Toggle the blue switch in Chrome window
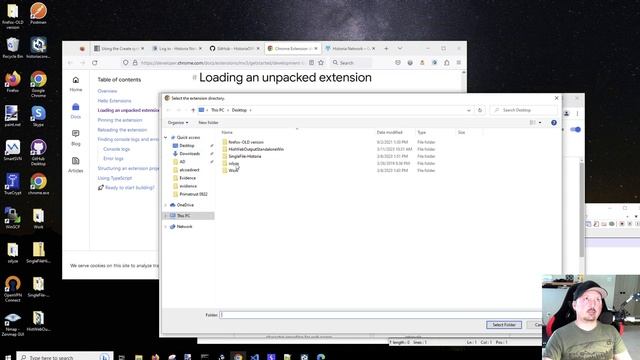This screenshot has height=360, width=640. coord(575,130)
